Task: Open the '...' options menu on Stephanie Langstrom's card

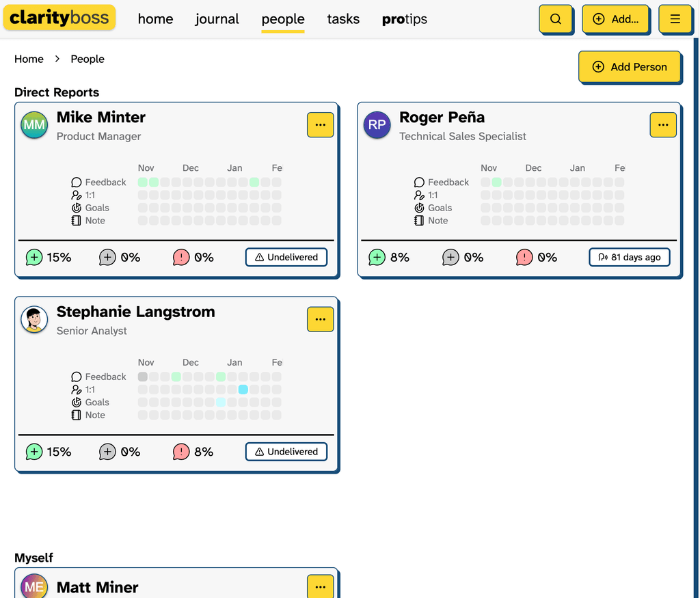Action: click(x=320, y=319)
